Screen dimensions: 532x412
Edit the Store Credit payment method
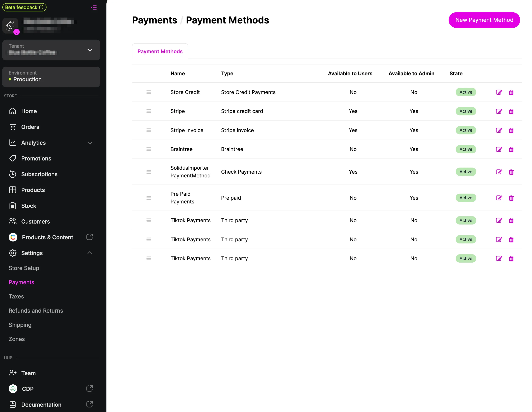(x=499, y=92)
